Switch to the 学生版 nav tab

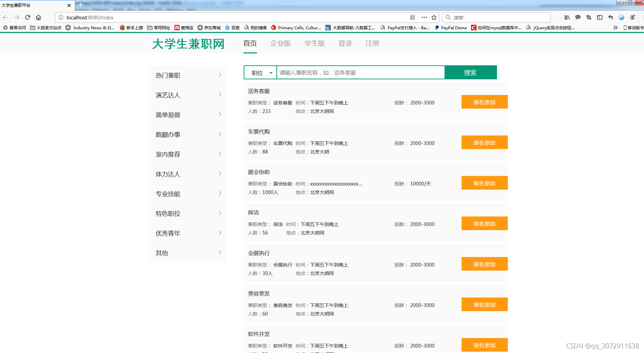(315, 43)
